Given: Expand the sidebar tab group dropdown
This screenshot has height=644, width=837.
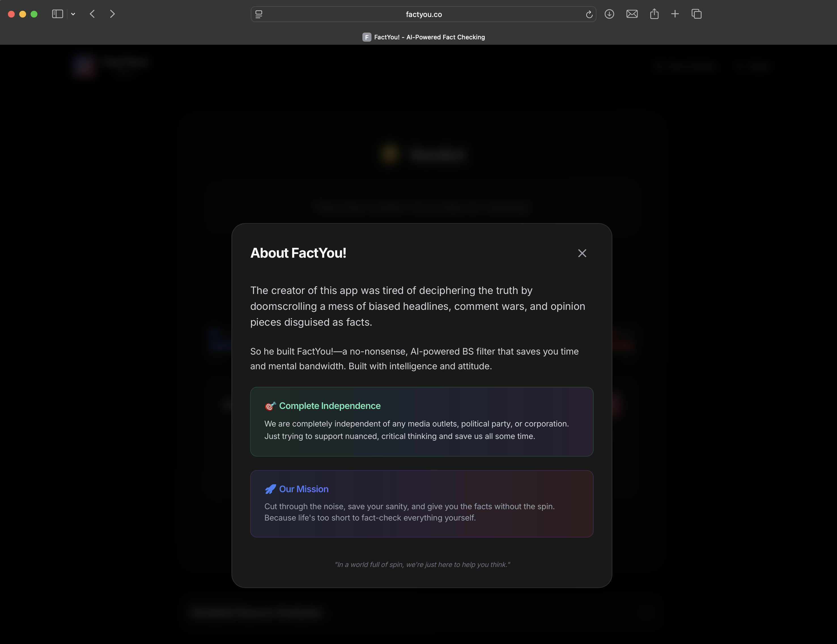Looking at the screenshot, I should (x=73, y=14).
